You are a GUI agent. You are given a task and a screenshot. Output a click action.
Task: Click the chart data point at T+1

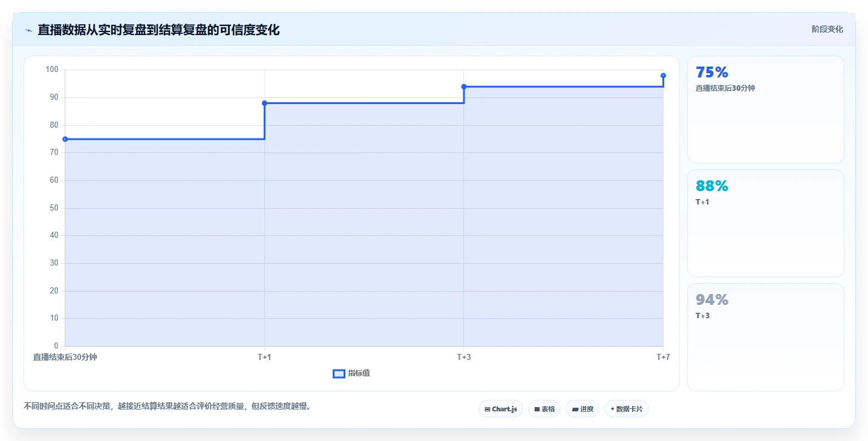pos(264,103)
